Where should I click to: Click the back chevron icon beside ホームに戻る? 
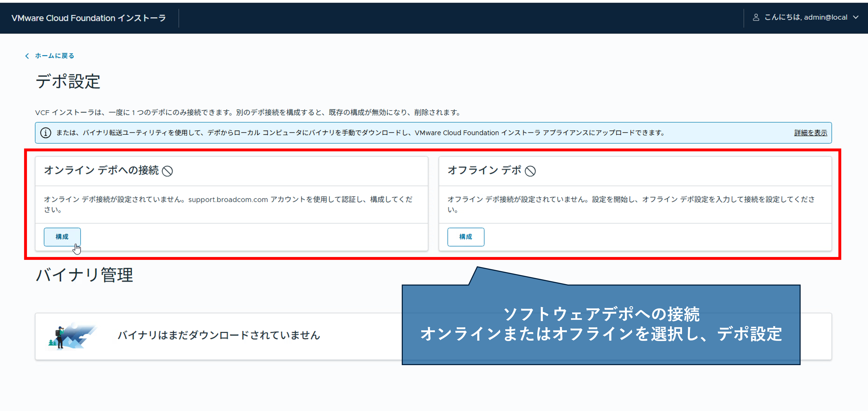(27, 55)
